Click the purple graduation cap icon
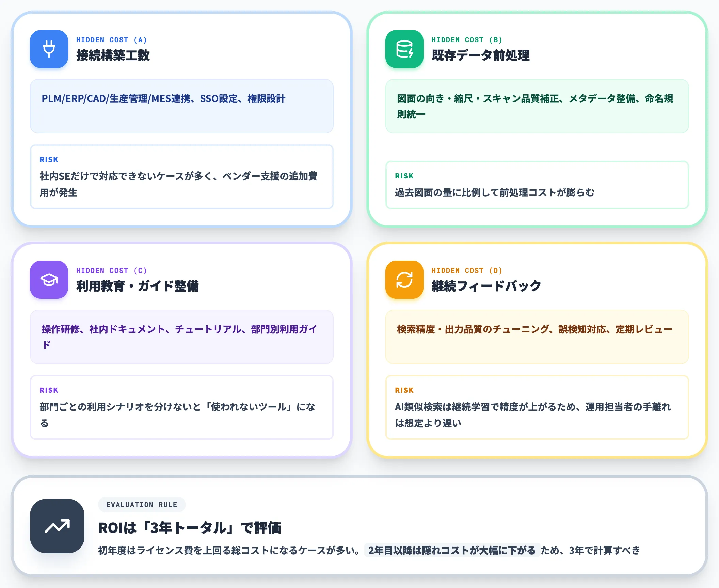 (x=49, y=280)
